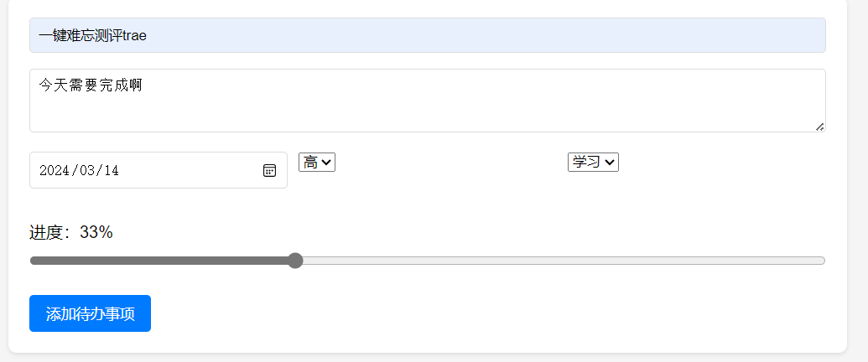Viewport: 868px width, 362px height.
Task: Click the chevron arrow on the 高 priority select
Action: pyautogui.click(x=325, y=163)
